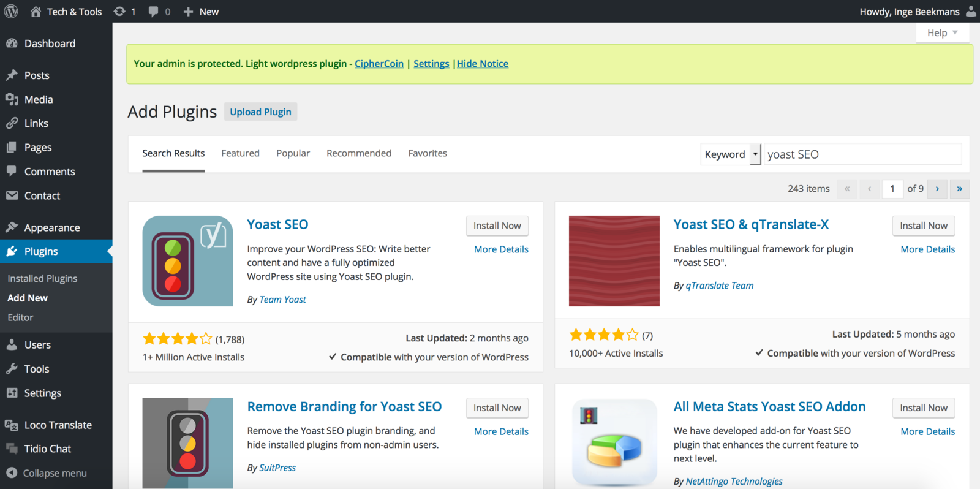
Task: Install Remove Branding for Yoast SEO
Action: point(497,408)
